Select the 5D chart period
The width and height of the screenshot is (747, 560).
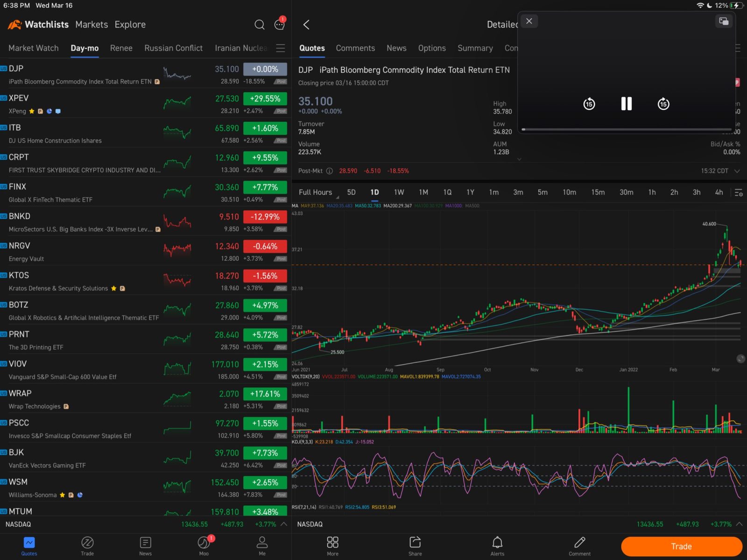[x=352, y=192]
